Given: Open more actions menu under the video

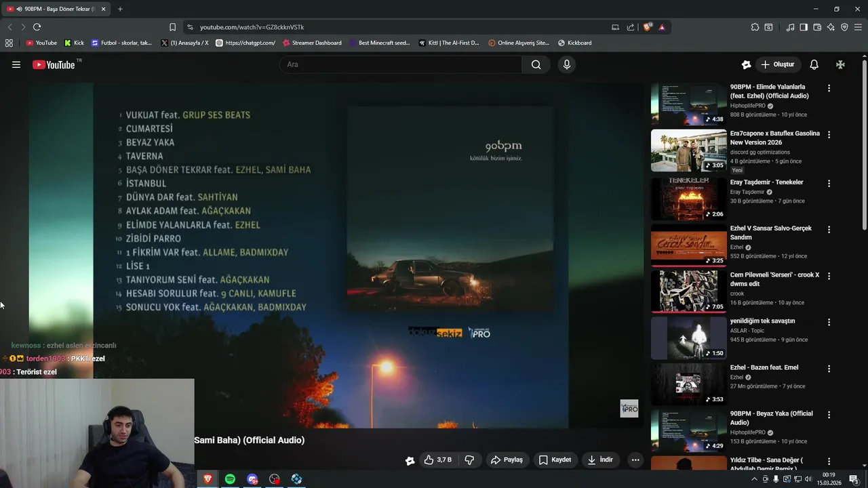Looking at the screenshot, I should tap(635, 460).
